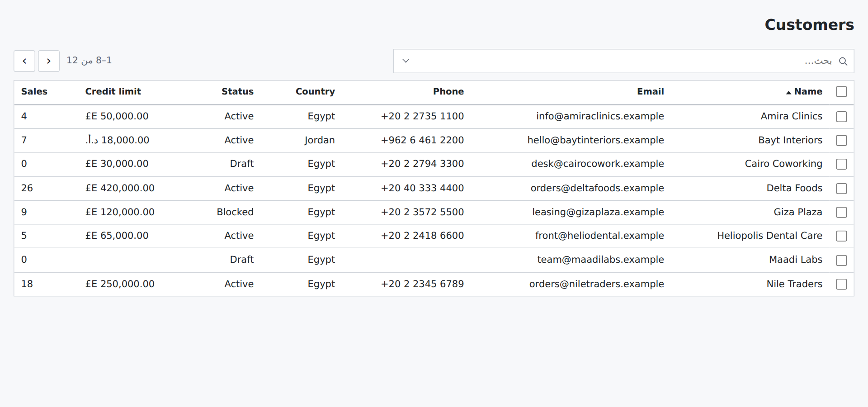Select the Maadi Labs row checkbox
The height and width of the screenshot is (407, 868).
click(842, 260)
